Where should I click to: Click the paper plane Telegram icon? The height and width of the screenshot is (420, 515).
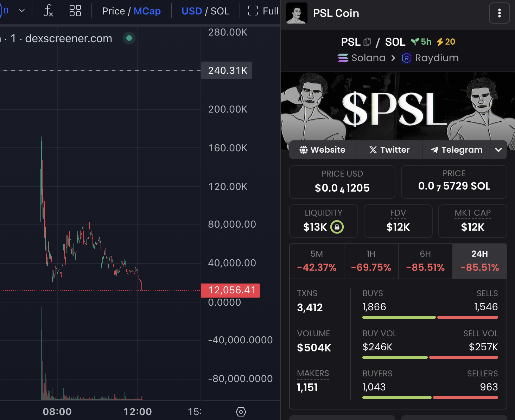click(x=434, y=150)
